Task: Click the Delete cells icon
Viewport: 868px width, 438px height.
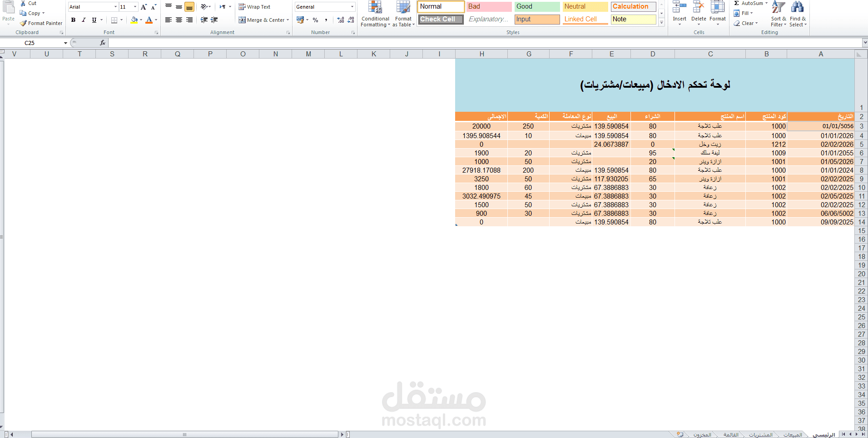Action: [x=699, y=7]
